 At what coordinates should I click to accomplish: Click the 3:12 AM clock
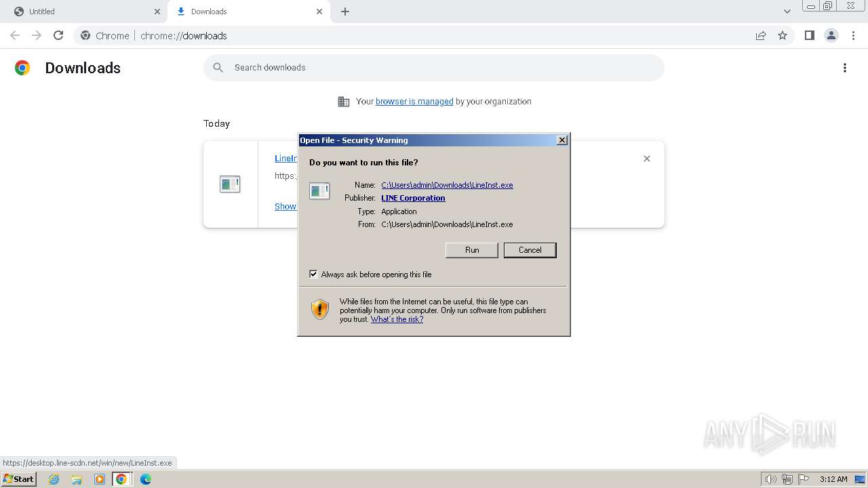[833, 479]
